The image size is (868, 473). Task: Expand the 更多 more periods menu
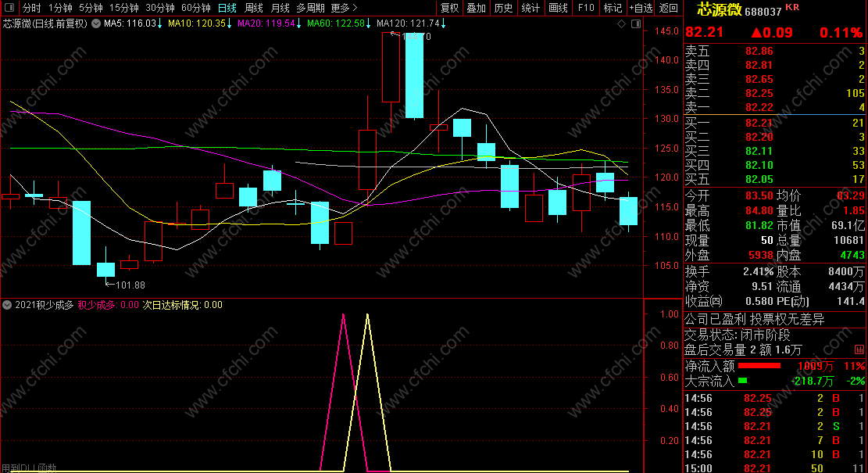(x=344, y=8)
